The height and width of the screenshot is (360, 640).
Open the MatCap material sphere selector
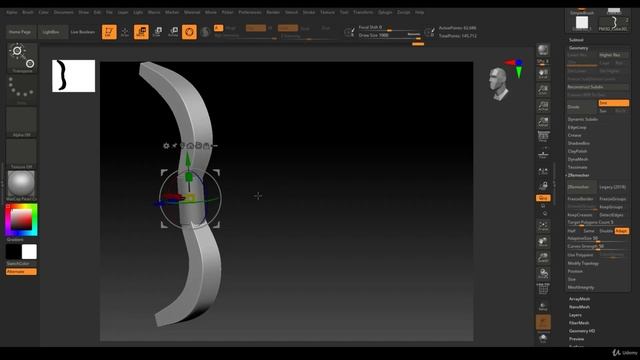[x=22, y=186]
